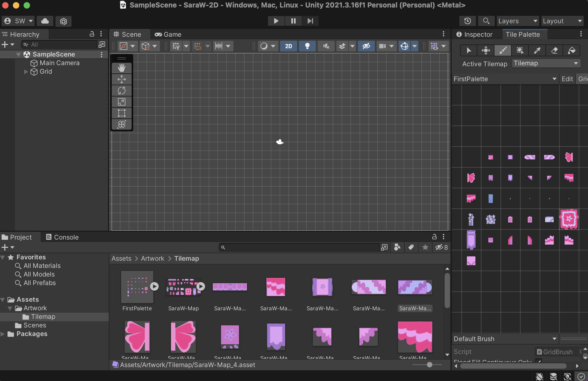Open the global search magnifier
The image size is (588, 381).
(486, 21)
